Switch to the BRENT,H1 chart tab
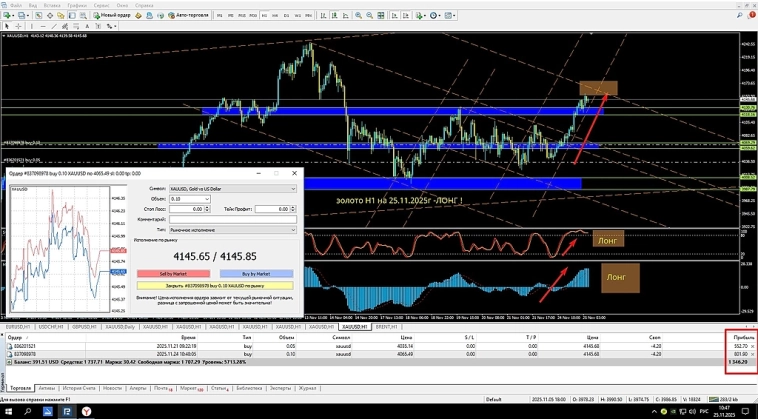758x419 pixels. coord(386,326)
